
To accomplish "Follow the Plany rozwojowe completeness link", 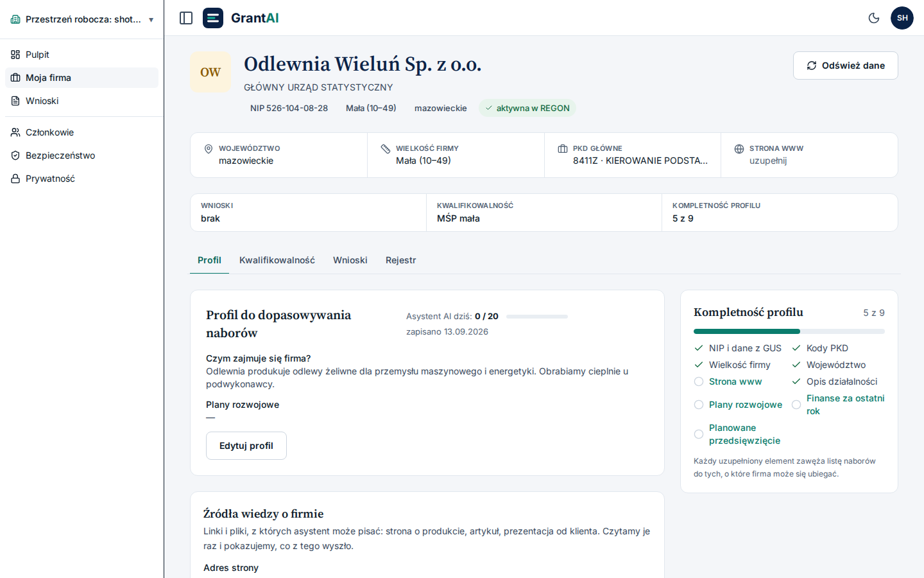I will [746, 405].
